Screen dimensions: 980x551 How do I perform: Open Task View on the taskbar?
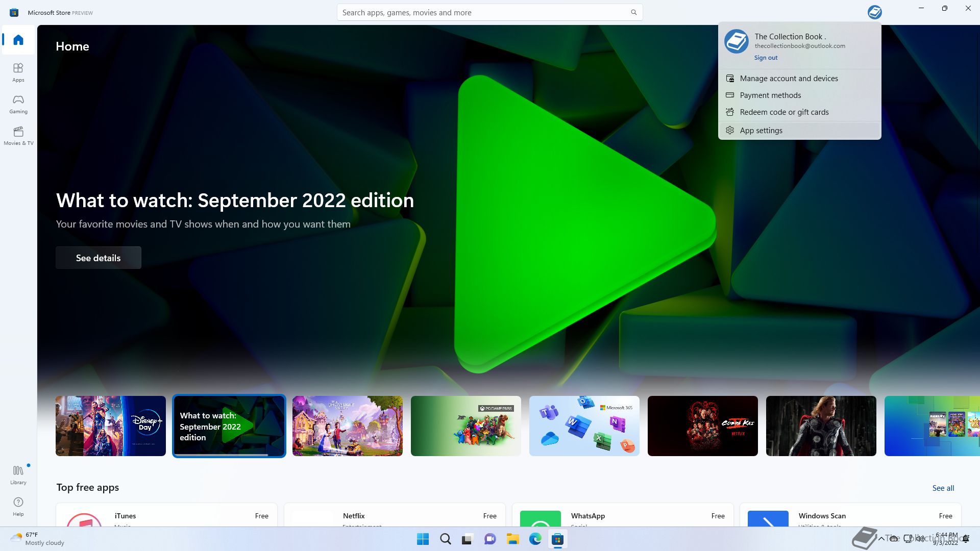468,539
